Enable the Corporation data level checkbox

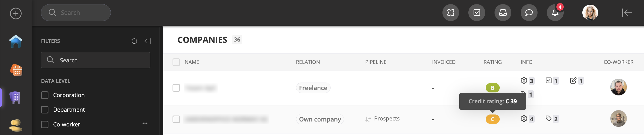click(x=45, y=95)
